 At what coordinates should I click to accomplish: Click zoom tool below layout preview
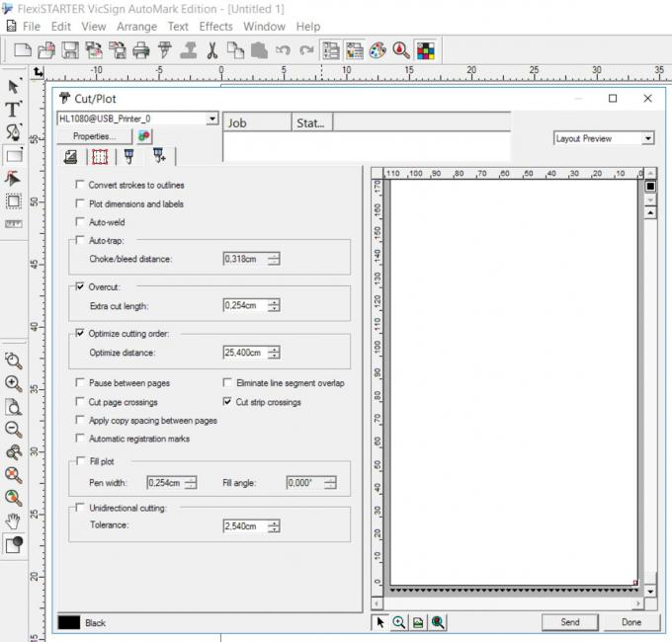[x=399, y=622]
